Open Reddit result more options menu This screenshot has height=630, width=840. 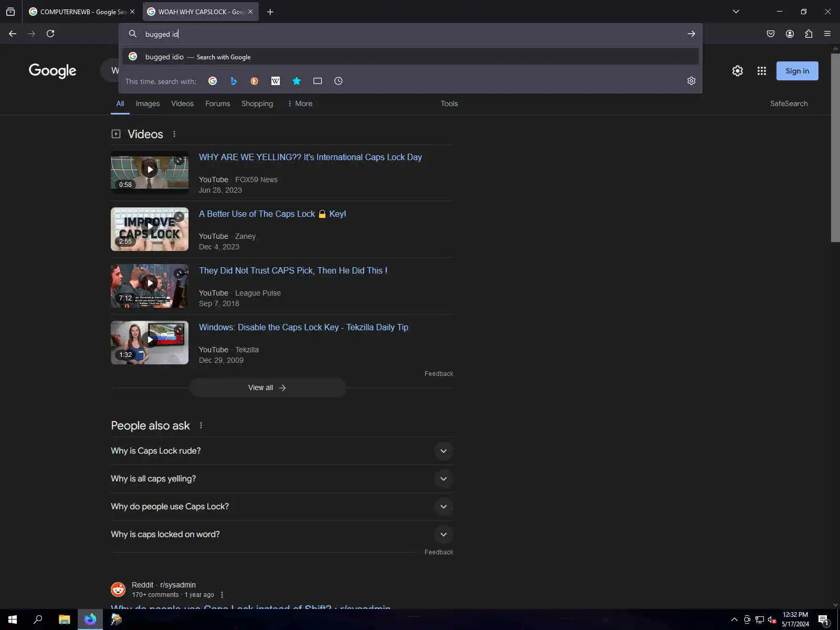click(222, 595)
